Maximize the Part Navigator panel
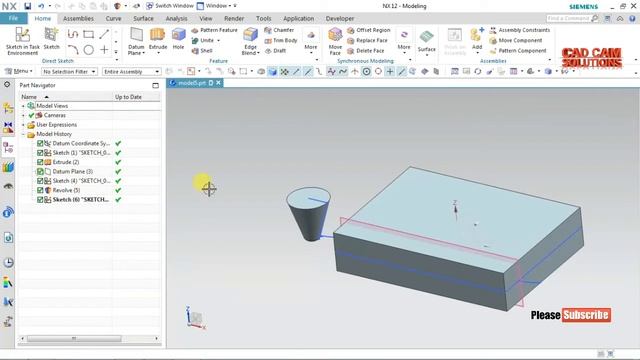 click(156, 85)
